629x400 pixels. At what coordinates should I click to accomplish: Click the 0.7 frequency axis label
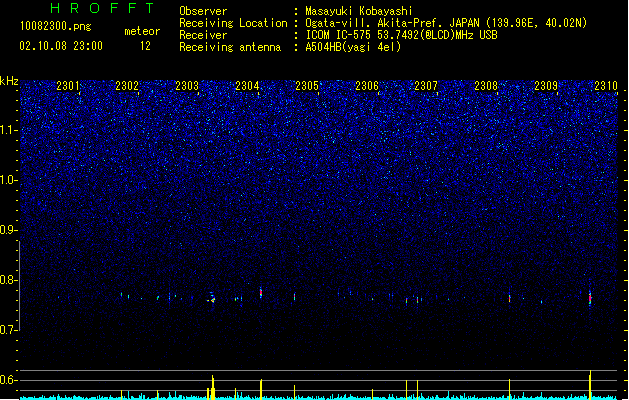(9, 330)
